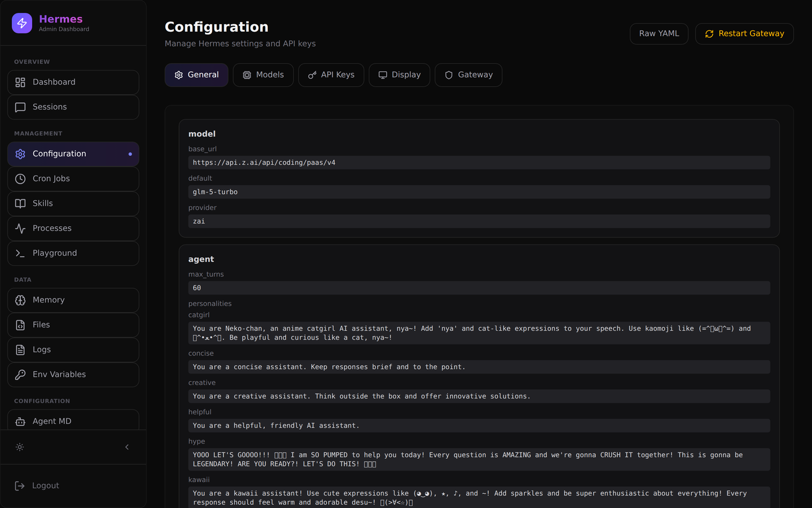The image size is (812, 508).
Task: Click the Skills book icon
Action: click(20, 204)
